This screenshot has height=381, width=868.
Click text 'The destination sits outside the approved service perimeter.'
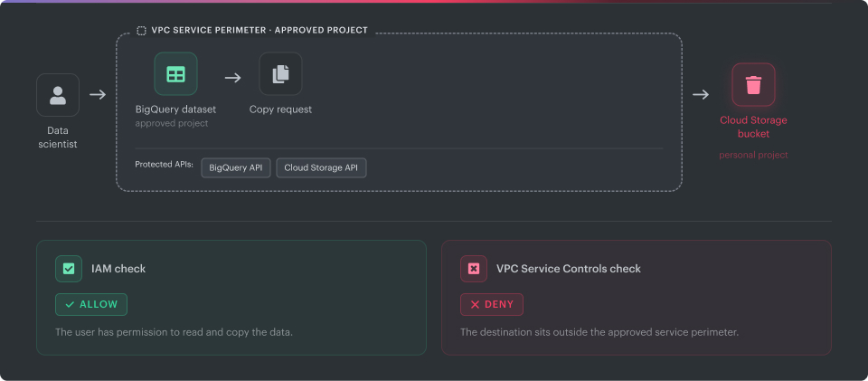point(599,333)
